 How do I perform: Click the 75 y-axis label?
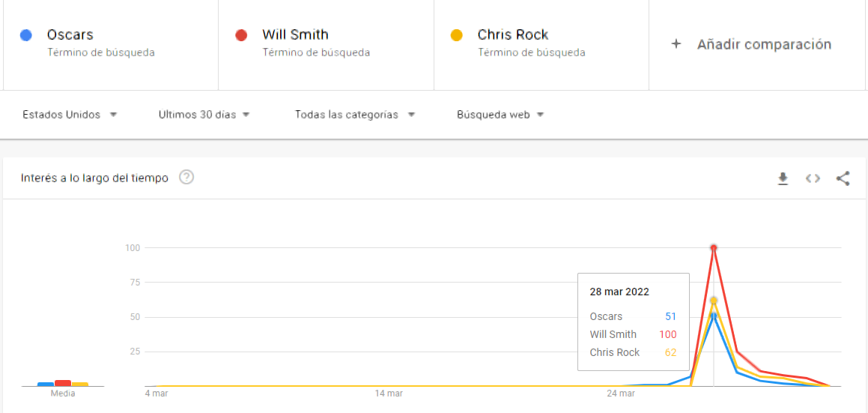(136, 283)
